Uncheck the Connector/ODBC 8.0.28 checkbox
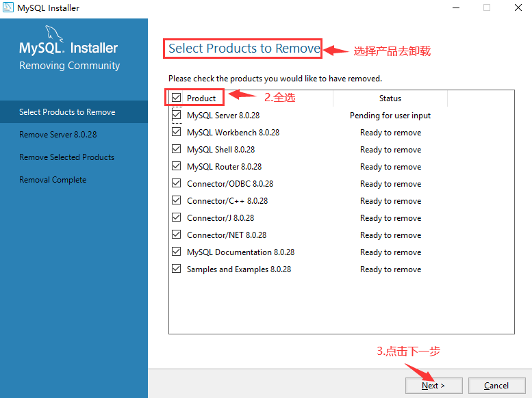 [x=176, y=183]
